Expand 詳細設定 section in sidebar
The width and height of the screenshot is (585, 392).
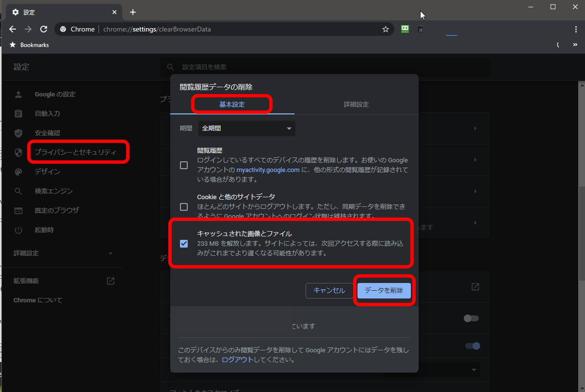tap(63, 253)
